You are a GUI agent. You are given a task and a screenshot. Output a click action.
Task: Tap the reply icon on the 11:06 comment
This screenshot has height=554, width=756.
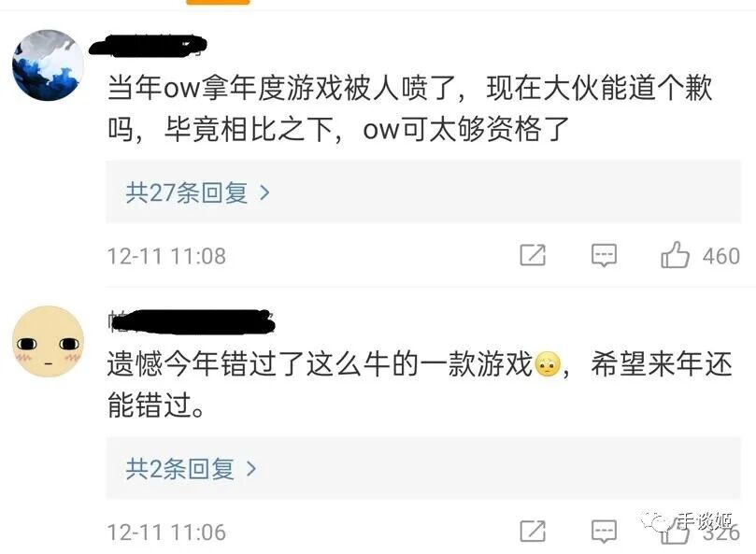tap(604, 532)
